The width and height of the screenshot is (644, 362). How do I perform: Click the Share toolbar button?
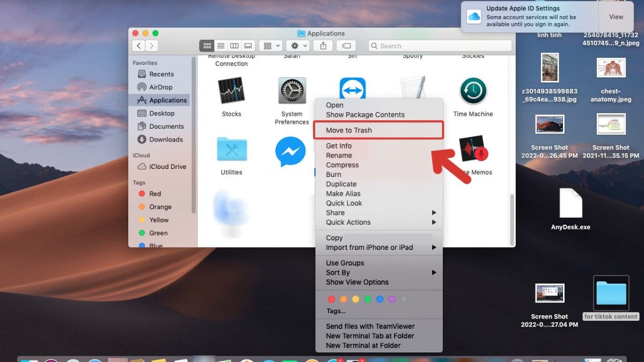(323, 46)
